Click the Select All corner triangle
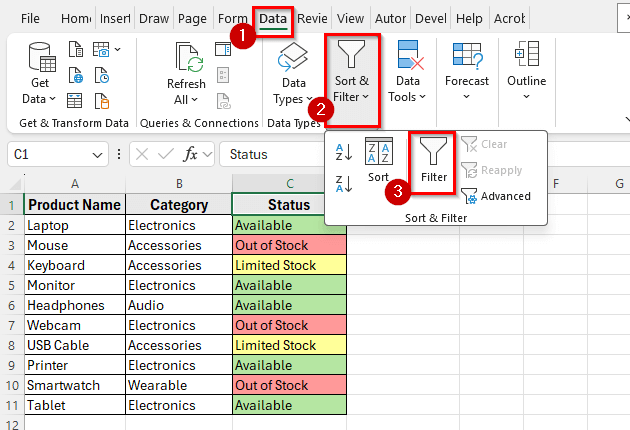This screenshot has width=630, height=430. [x=14, y=184]
